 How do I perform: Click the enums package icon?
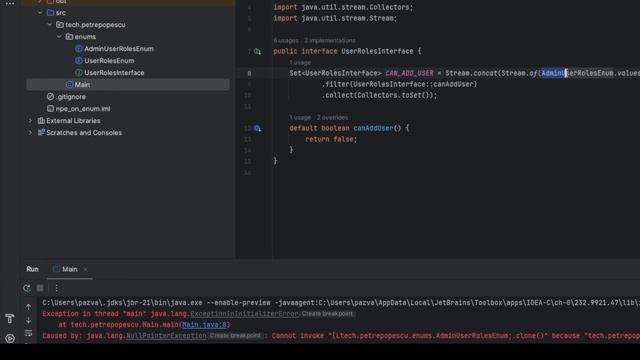[69, 37]
